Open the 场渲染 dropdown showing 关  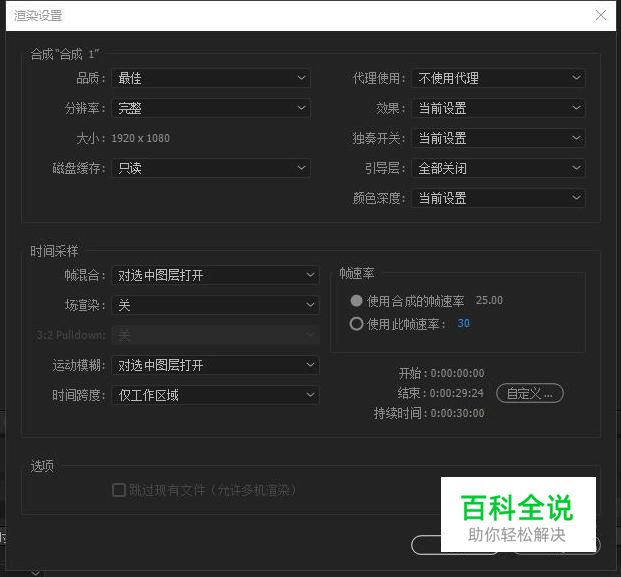pos(215,305)
